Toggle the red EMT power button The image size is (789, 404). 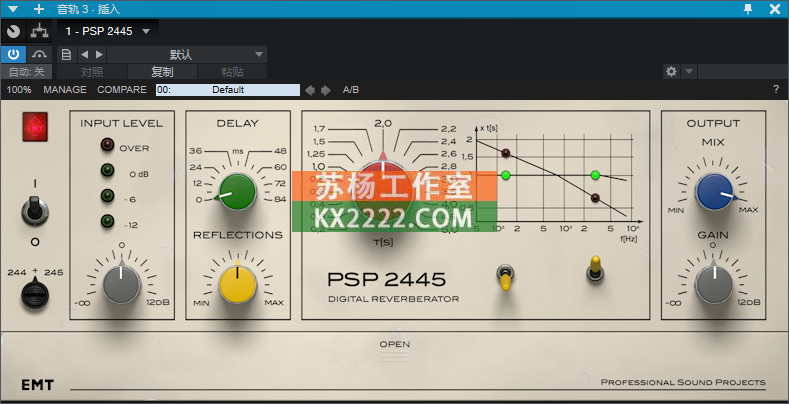point(35,126)
